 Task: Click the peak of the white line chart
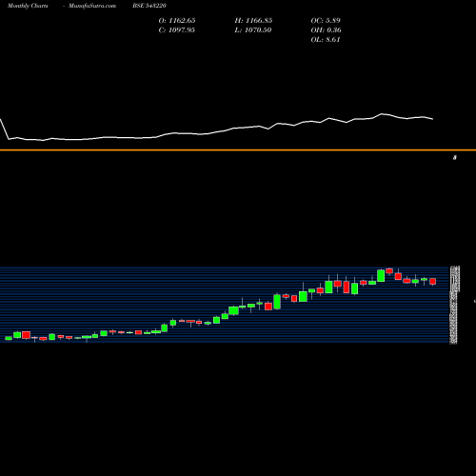point(382,113)
